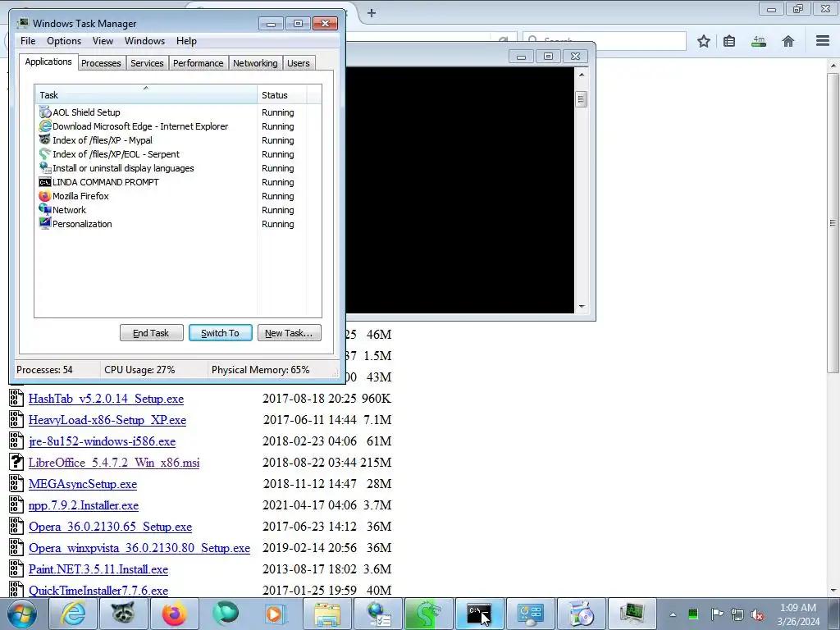The width and height of the screenshot is (840, 630).
Task: Open the Help menu in Task Manager
Action: click(186, 41)
